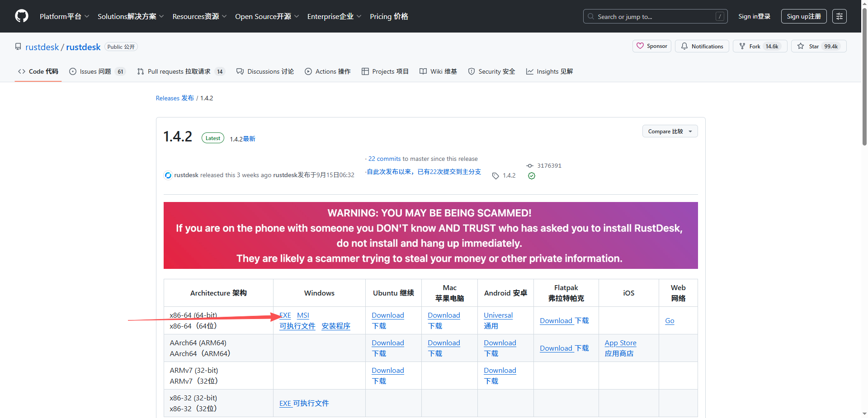Open the rustdesk owner link
The height and width of the screenshot is (418, 868).
(42, 47)
